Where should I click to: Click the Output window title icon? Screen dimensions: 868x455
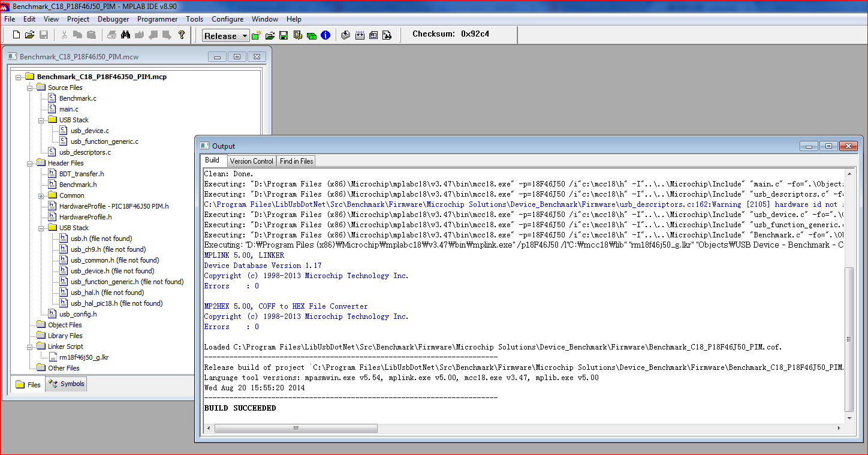(x=204, y=146)
